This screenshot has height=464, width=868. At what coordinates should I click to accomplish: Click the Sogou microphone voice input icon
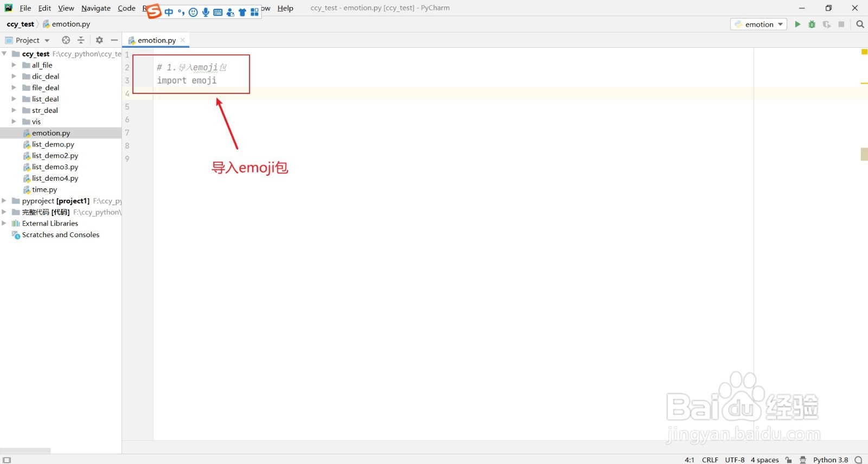pyautogui.click(x=206, y=12)
